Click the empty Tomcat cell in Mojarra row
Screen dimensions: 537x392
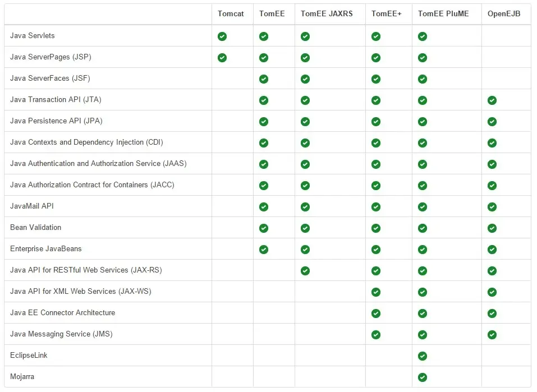coord(232,377)
